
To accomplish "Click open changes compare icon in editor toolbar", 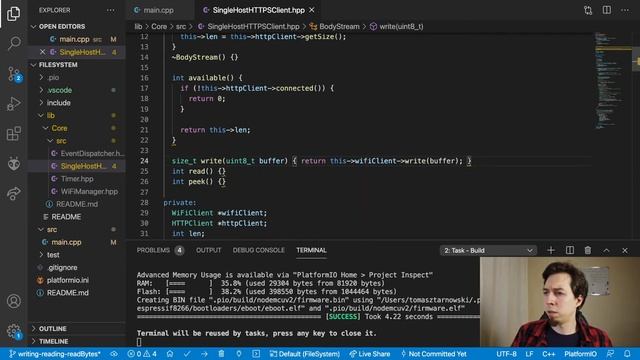I will [588, 10].
